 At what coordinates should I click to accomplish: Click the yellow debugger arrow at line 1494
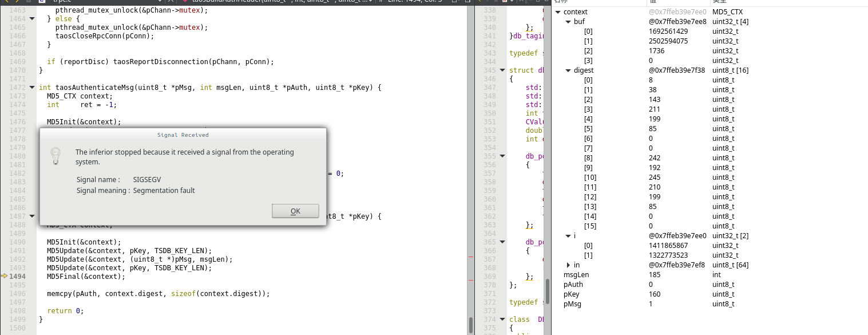coord(5,276)
